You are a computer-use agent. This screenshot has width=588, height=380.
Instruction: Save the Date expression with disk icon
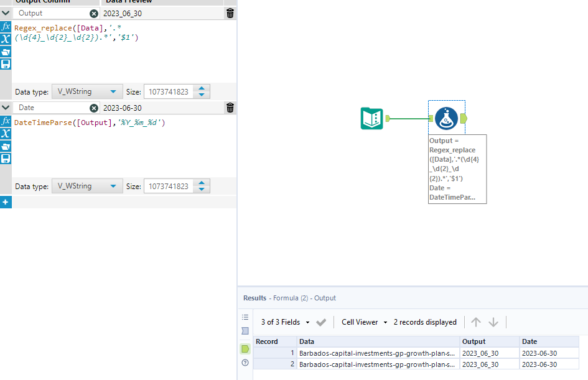point(6,159)
